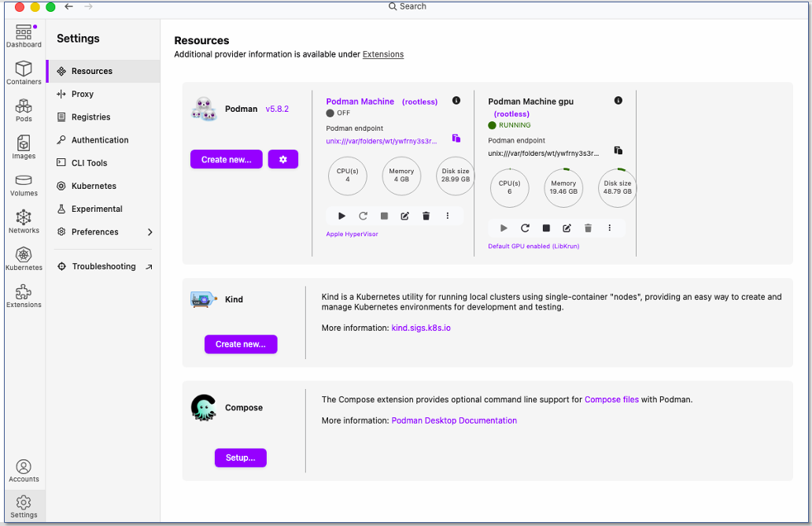This screenshot has width=812, height=526.
Task: Click the Apple HyperVisor label
Action: click(x=352, y=234)
